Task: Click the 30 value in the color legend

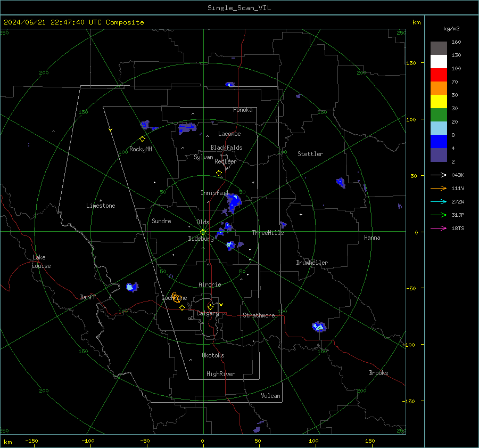Action: (x=455, y=108)
